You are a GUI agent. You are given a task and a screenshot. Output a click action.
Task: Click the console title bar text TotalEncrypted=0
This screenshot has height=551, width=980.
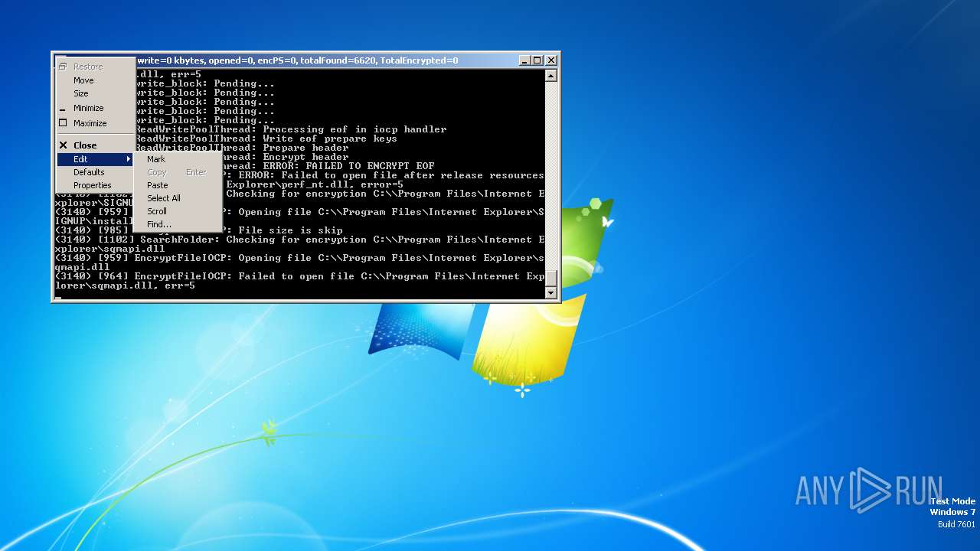tap(419, 60)
